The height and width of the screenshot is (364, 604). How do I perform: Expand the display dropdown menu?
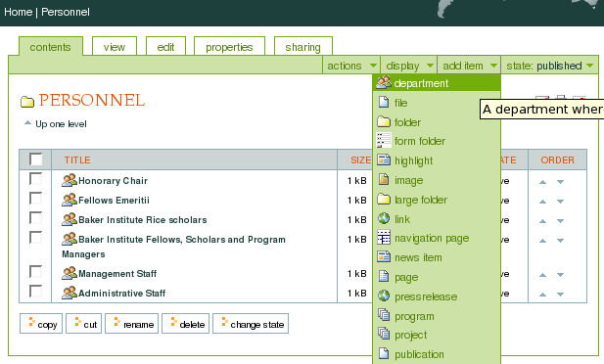[x=408, y=66]
